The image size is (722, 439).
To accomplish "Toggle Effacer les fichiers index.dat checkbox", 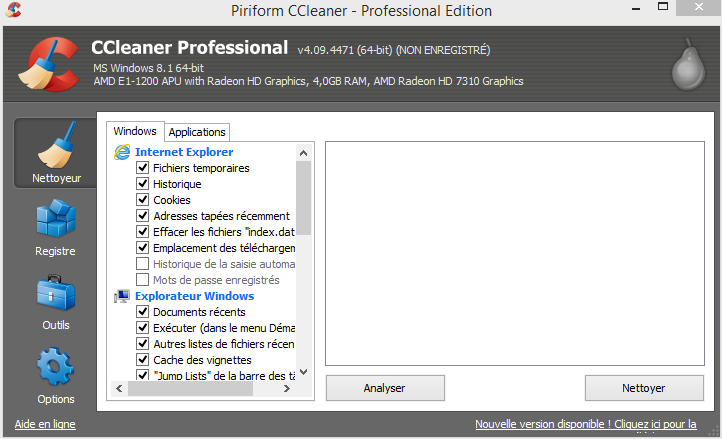I will (142, 232).
